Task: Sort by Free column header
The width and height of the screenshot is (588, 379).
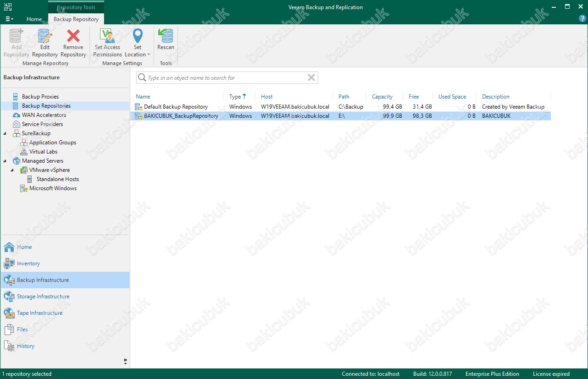Action: (414, 97)
